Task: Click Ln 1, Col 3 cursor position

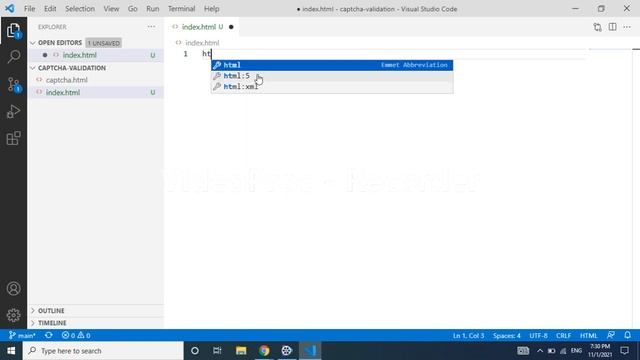Action: [468, 336]
